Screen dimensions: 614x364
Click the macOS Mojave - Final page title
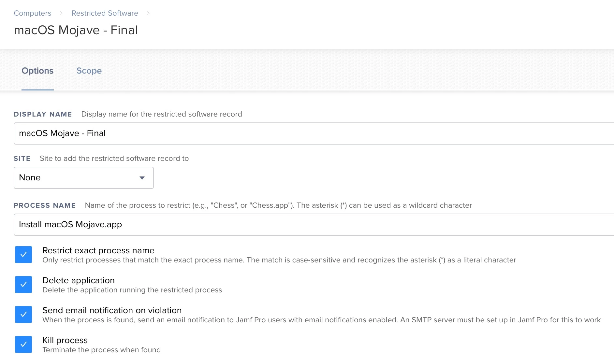(x=76, y=30)
